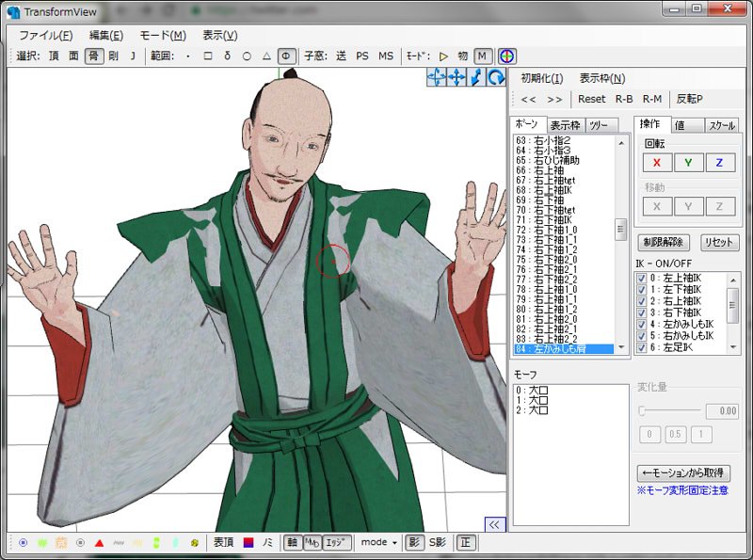This screenshot has height=560, width=753.
Task: Open the ファイル(F) menu
Action: (45, 36)
